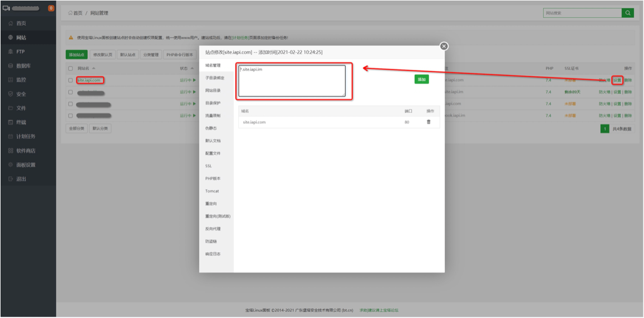Open 面板设置 panel settings in sidebar
Screen dimensions: 644x318
(26, 165)
